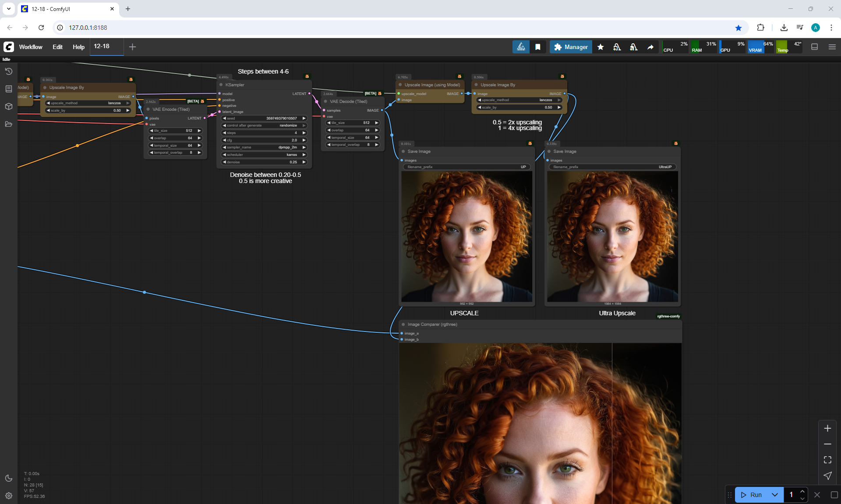Image resolution: width=841 pixels, height=504 pixels.
Task: Open settings gear in sidebar
Action: pyautogui.click(x=8, y=496)
